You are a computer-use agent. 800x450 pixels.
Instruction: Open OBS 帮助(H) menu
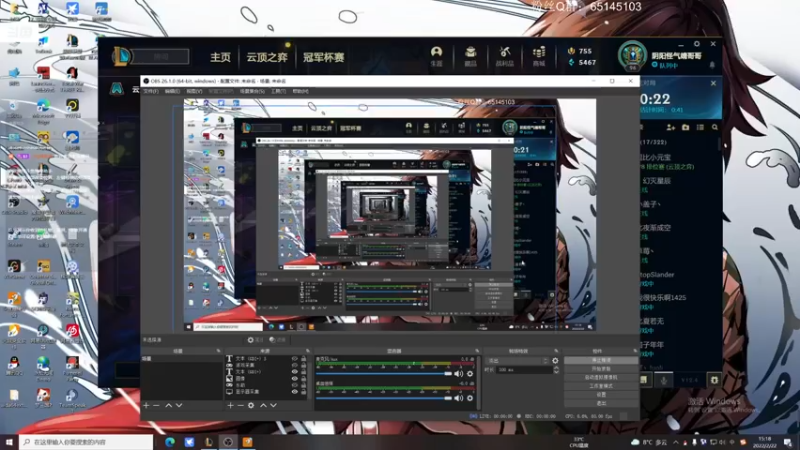[x=301, y=91]
